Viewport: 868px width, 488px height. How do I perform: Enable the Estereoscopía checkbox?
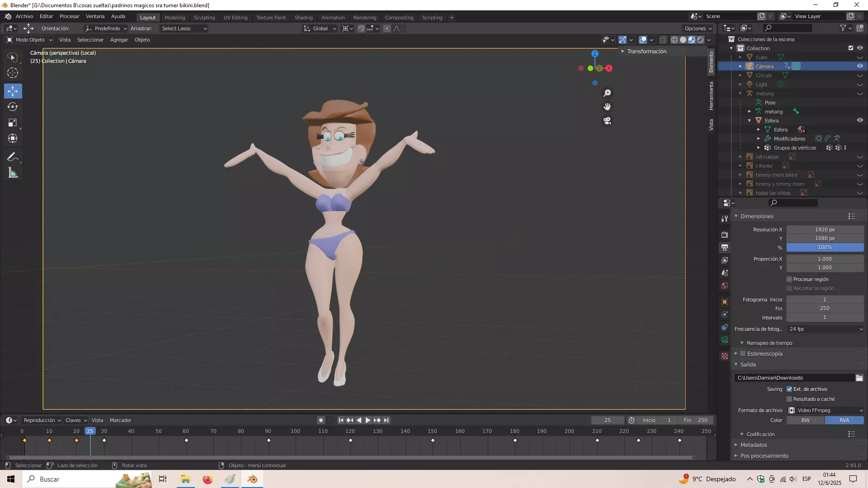click(743, 354)
